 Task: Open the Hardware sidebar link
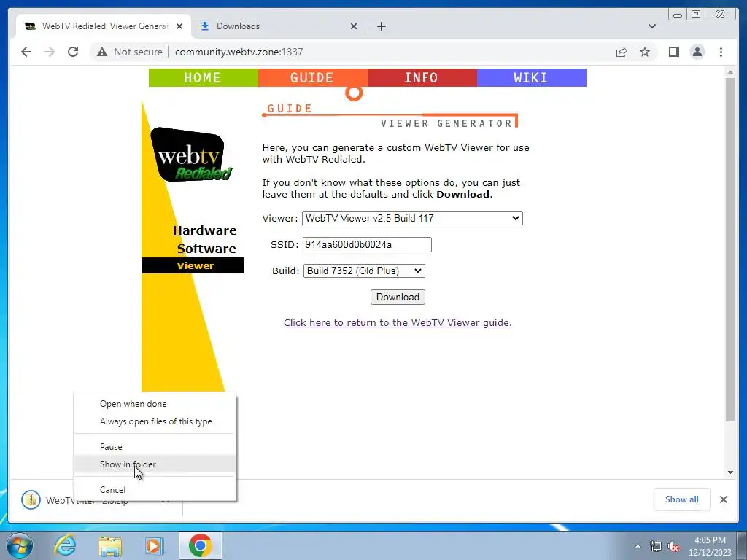204,230
